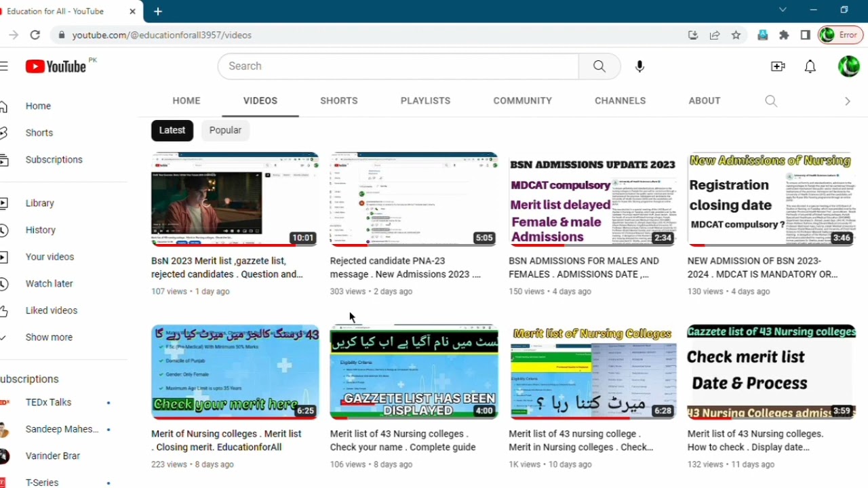Reload the page in the browser
The width and height of the screenshot is (868, 488).
pos(35,35)
